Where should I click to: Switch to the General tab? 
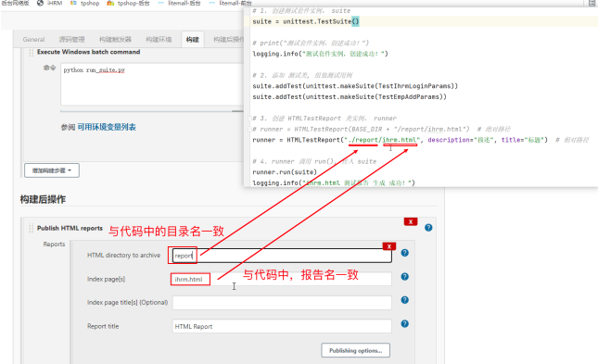pos(33,39)
